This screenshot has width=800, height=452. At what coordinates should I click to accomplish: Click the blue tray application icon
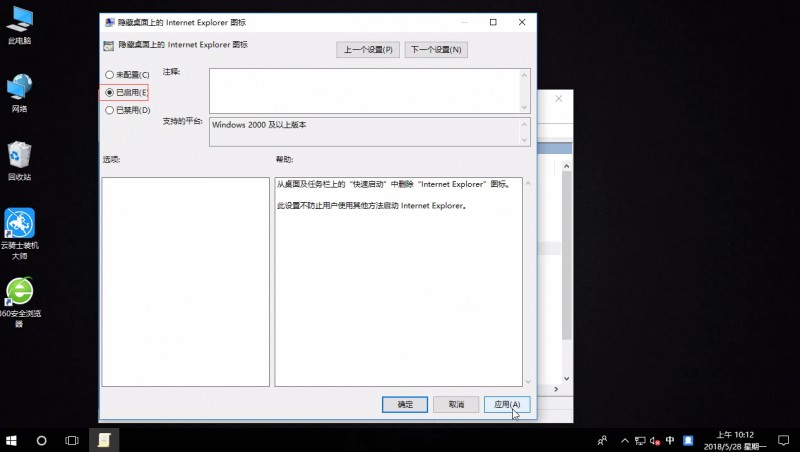(x=688, y=440)
